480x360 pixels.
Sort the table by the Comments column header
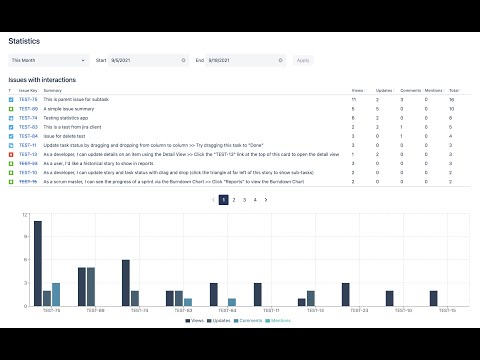click(411, 90)
